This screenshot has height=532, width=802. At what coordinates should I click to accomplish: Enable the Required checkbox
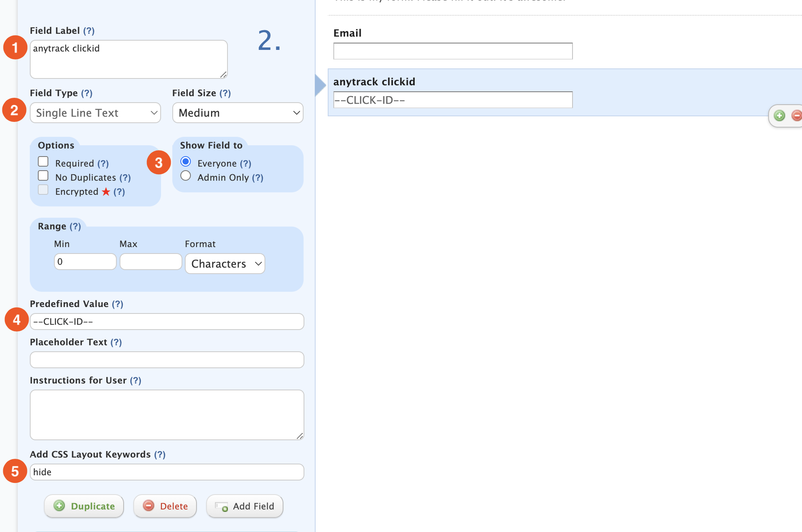click(x=43, y=162)
